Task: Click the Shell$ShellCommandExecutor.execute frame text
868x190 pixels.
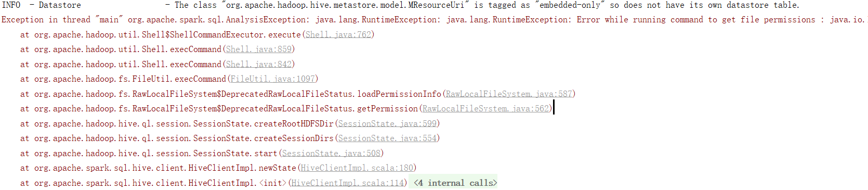Action: point(221,34)
